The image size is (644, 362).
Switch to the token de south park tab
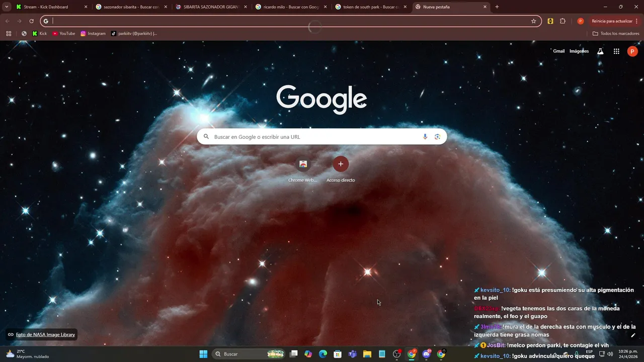(x=371, y=7)
